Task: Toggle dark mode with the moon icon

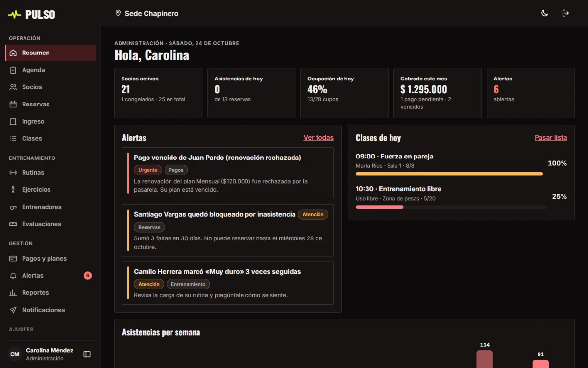Action: point(545,13)
